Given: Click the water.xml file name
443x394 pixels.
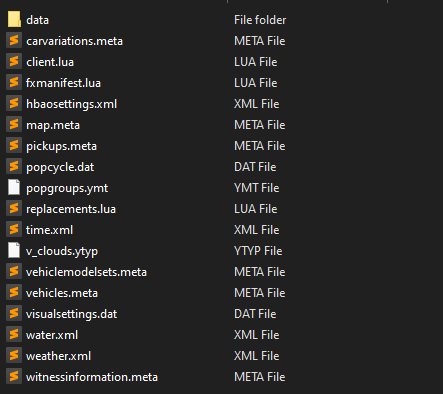Looking at the screenshot, I should [x=52, y=335].
